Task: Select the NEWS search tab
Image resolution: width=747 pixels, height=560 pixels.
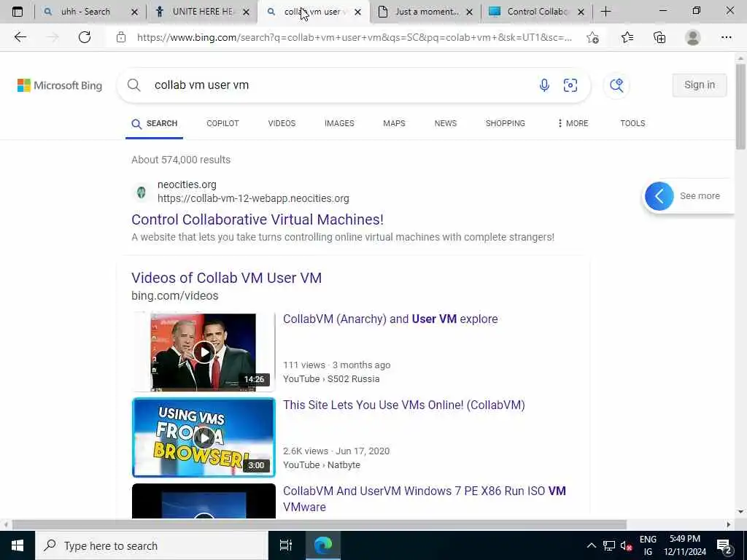Action: coord(446,123)
